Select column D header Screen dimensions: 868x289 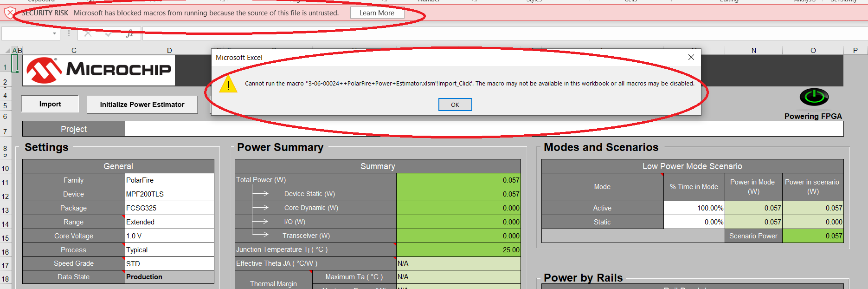(169, 50)
